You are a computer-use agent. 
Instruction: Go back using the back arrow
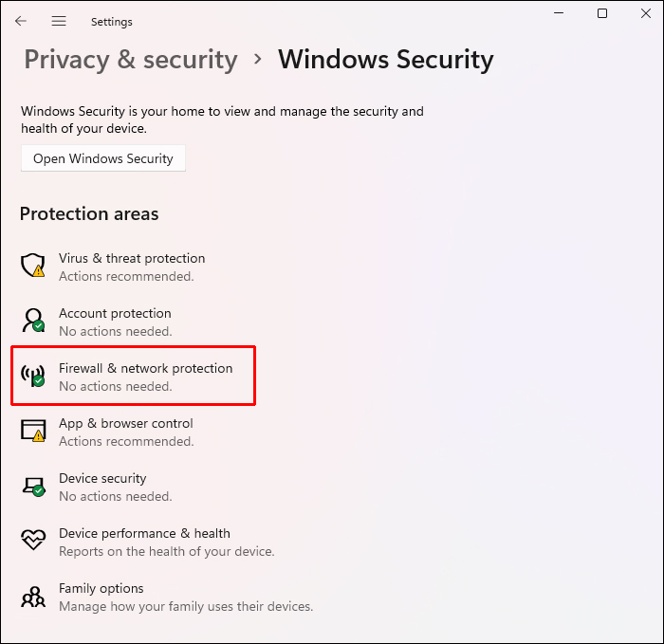pos(21,21)
